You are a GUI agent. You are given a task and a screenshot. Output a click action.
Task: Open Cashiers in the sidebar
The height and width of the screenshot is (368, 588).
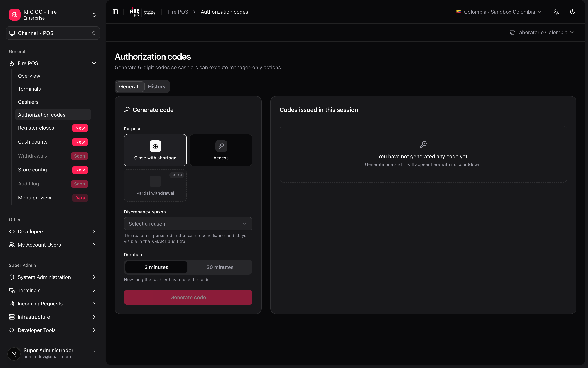53,102
